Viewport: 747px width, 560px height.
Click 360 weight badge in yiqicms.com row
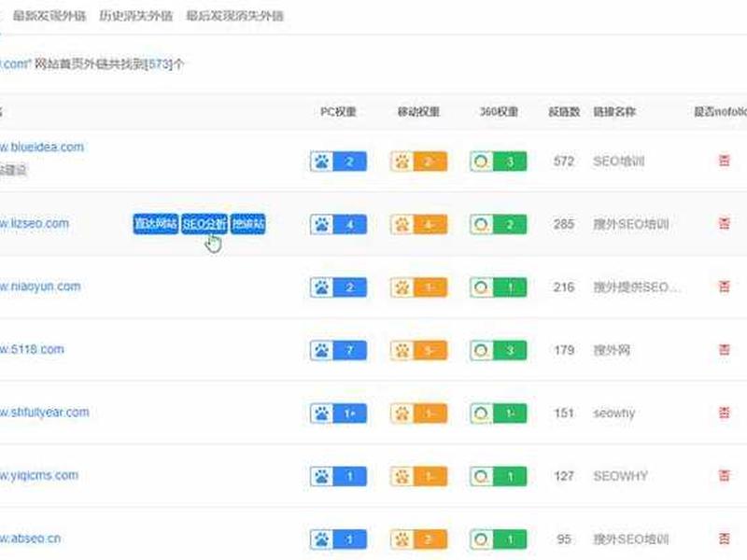498,476
